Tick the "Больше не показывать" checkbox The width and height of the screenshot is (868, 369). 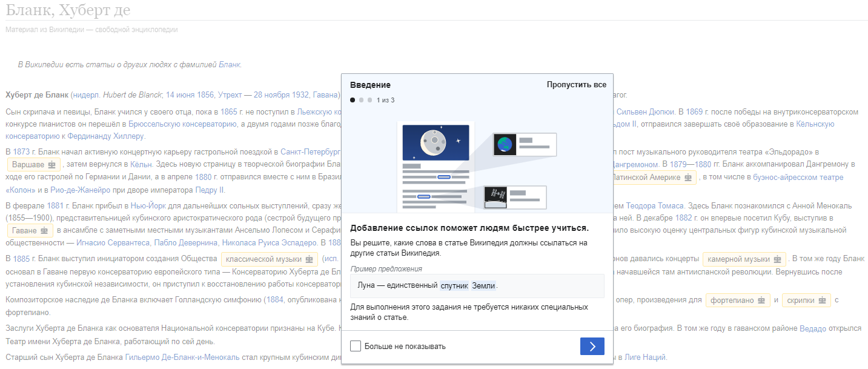pos(356,347)
